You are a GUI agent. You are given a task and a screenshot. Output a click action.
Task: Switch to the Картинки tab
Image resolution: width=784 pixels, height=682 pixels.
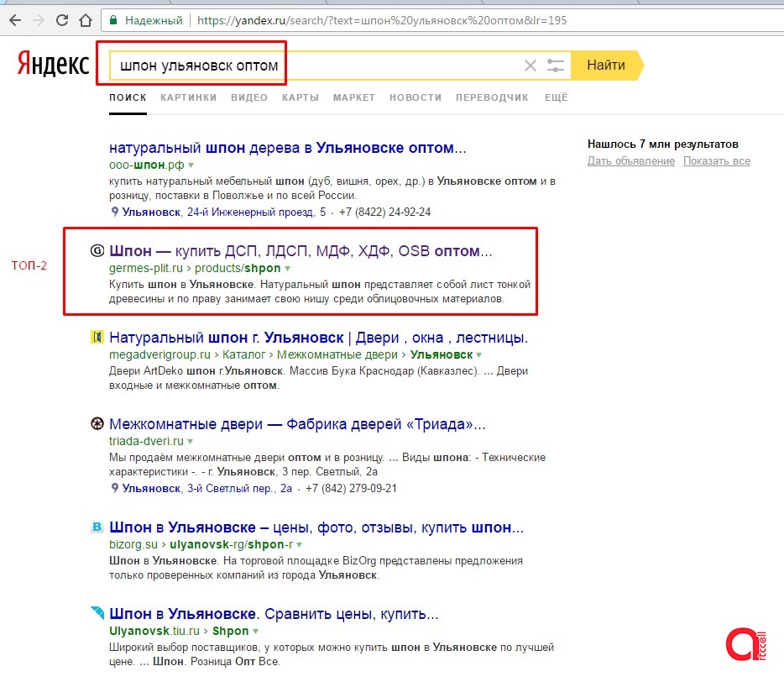189,97
